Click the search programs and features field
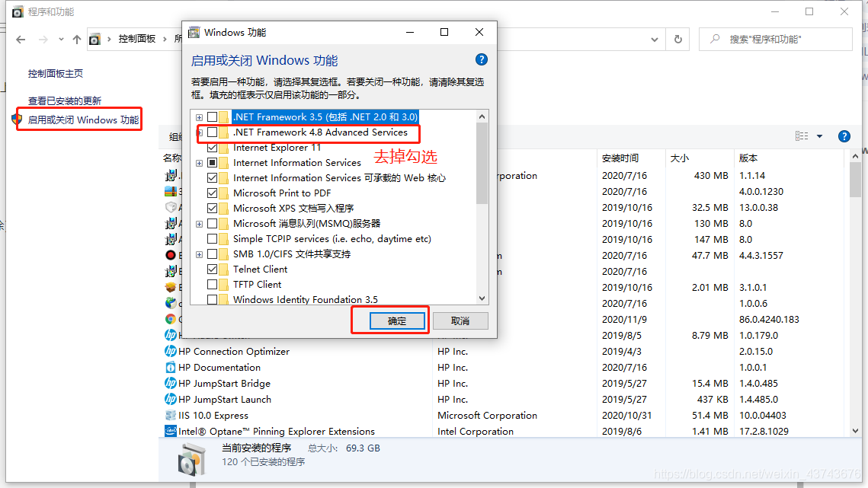This screenshot has width=868, height=488. (776, 40)
